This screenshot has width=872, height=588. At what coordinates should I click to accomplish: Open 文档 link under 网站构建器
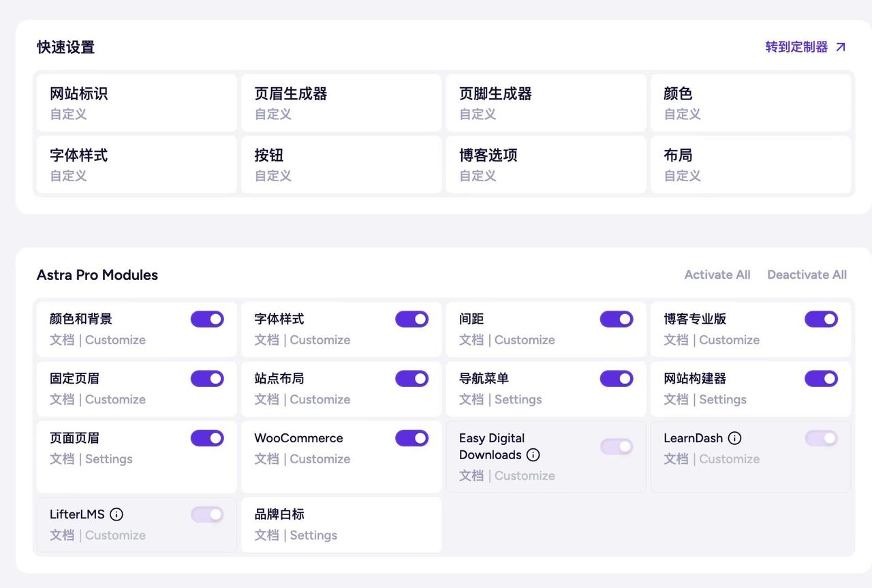coord(676,399)
